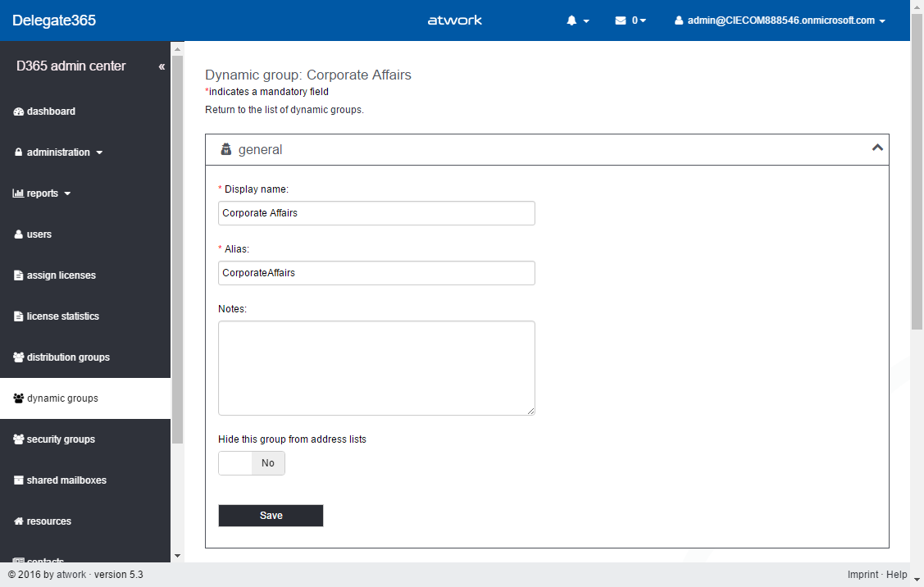Image resolution: width=924 pixels, height=587 pixels.
Task: Expand the reports menu
Action: 43,193
